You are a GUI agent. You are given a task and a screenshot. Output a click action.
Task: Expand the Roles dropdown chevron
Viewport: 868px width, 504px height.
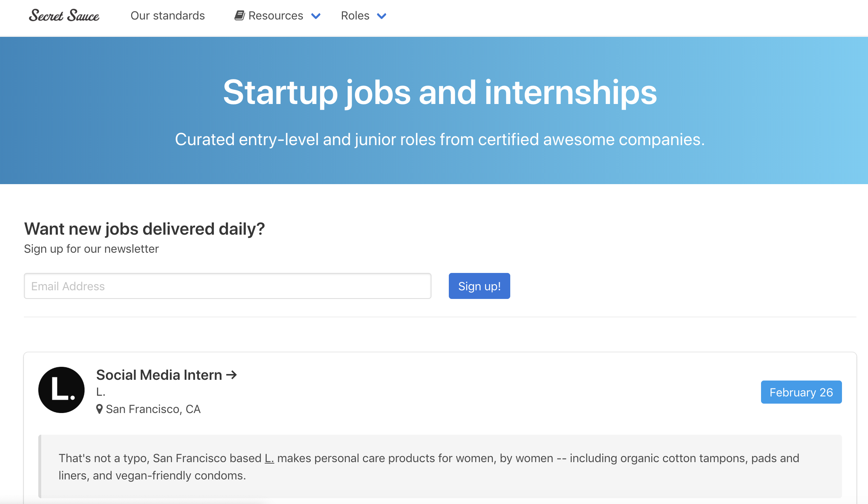382,16
